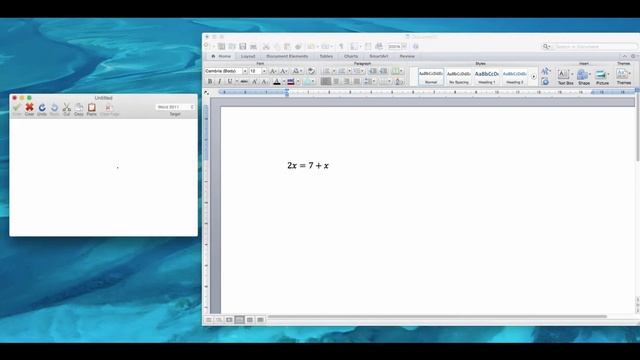Click Cut in the Untitled window
Image resolution: width=640 pixels, height=360 pixels.
coord(67,109)
